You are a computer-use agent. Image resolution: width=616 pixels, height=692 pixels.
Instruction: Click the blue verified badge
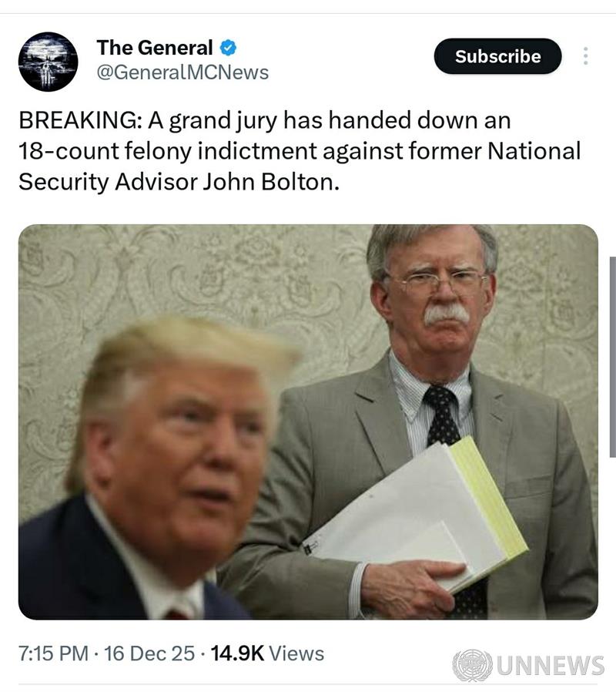(x=228, y=48)
